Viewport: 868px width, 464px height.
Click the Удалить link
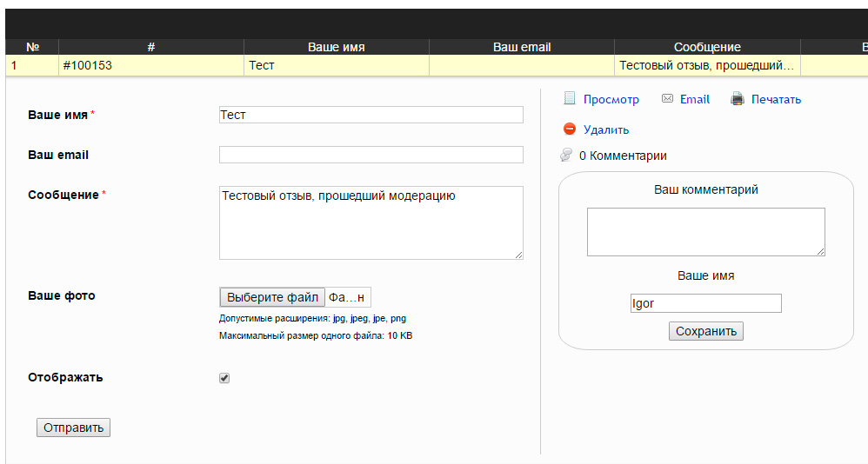605,130
